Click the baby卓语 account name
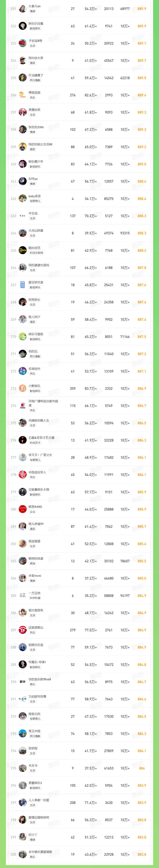 (35, 196)
